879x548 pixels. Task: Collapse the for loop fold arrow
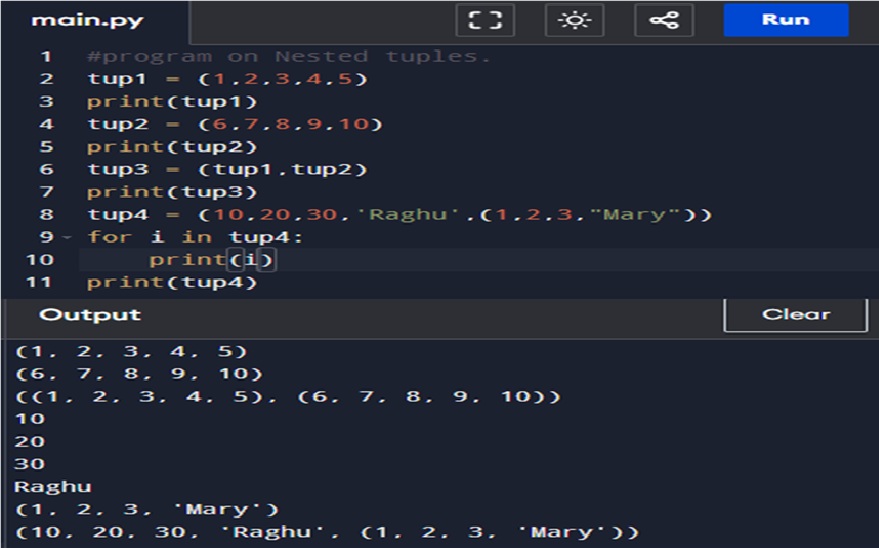pos(67,238)
